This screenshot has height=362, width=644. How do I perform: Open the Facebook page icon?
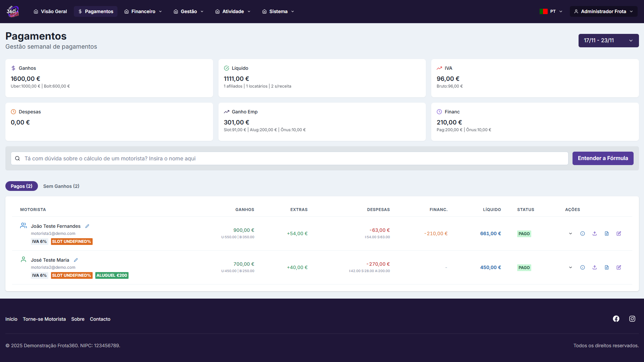pyautogui.click(x=616, y=319)
